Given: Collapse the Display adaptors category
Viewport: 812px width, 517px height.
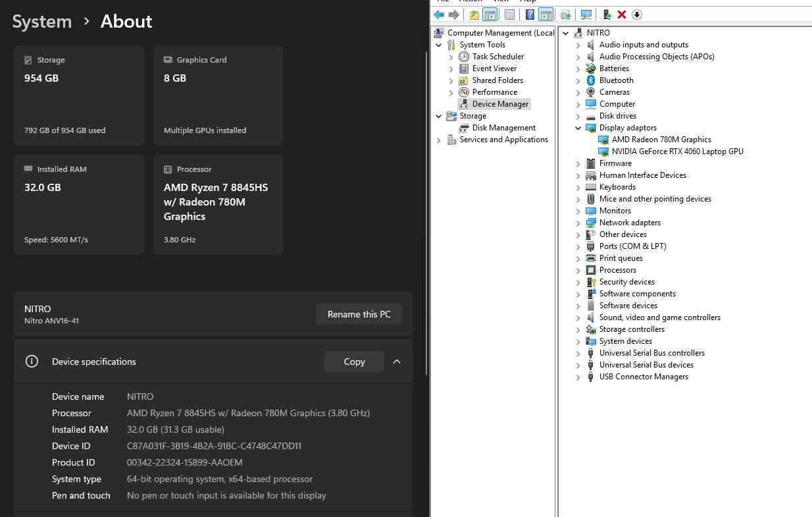Looking at the screenshot, I should tap(578, 128).
